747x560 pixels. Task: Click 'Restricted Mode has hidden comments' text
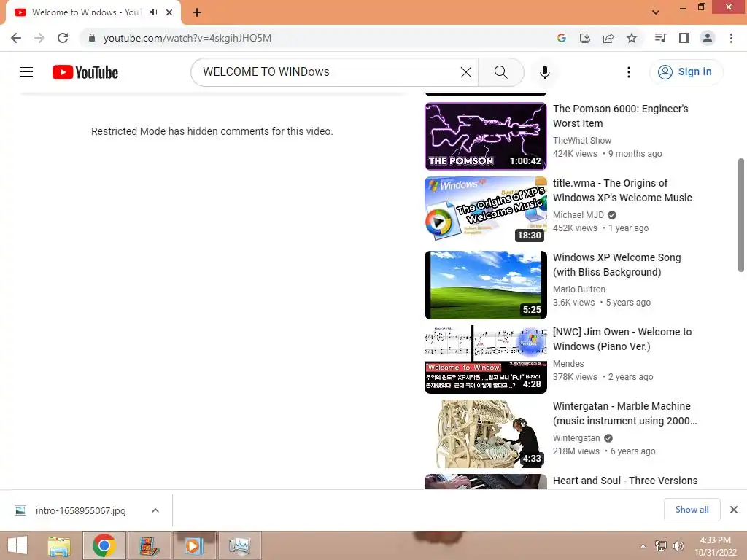pos(212,131)
